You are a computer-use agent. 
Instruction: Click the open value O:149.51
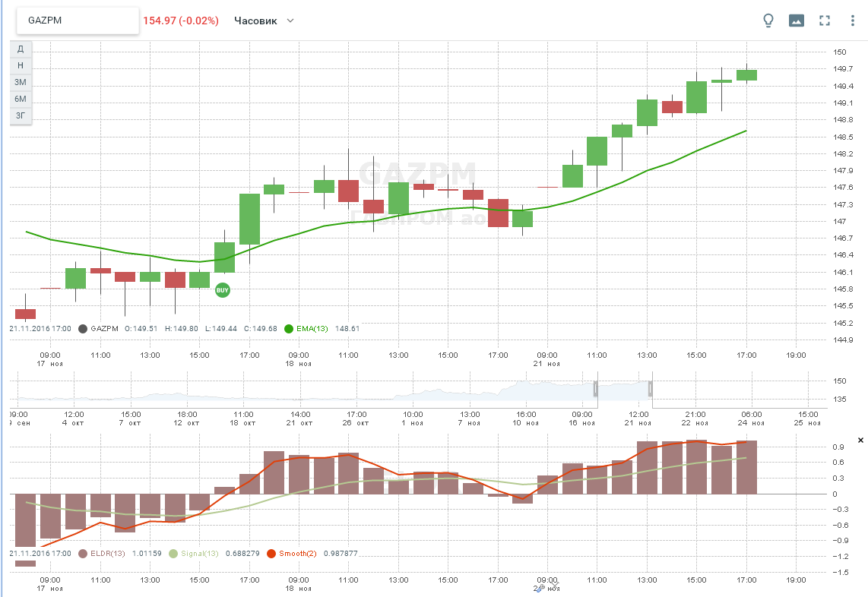click(141, 329)
